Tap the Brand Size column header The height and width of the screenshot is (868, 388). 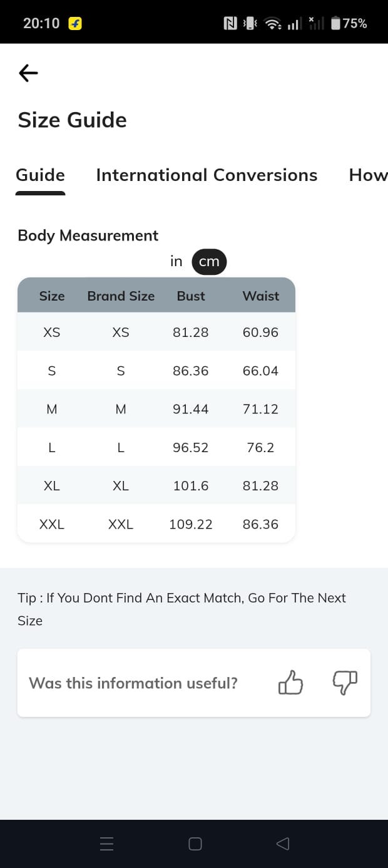121,296
